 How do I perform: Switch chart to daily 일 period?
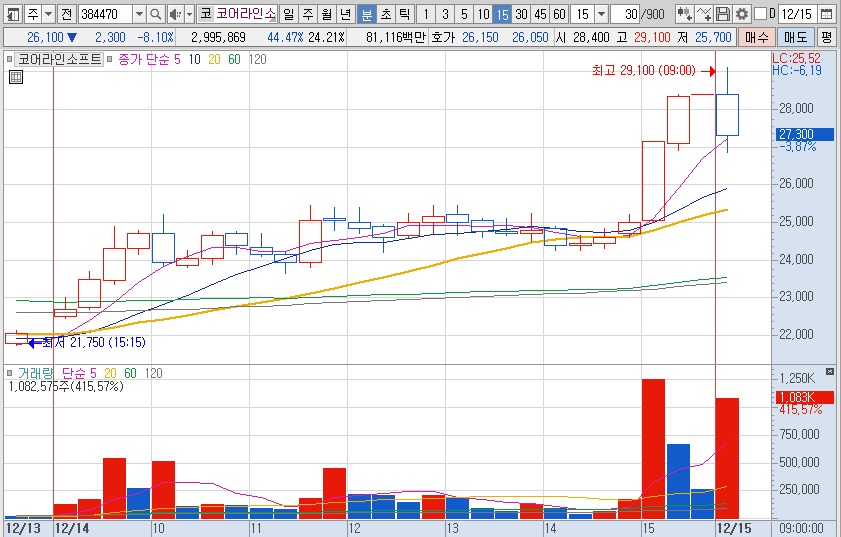[289, 14]
